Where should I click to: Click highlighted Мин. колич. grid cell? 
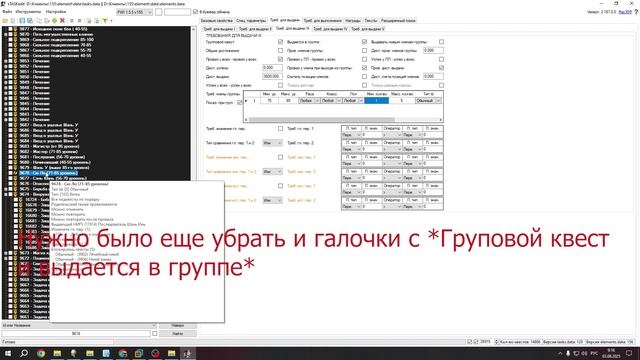pos(376,100)
